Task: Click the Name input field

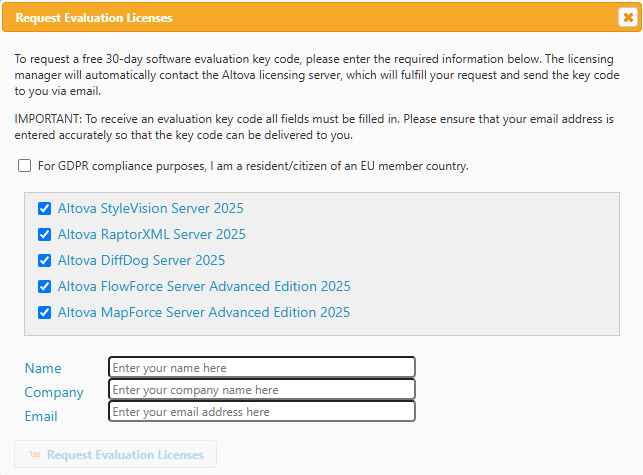Action: (261, 368)
